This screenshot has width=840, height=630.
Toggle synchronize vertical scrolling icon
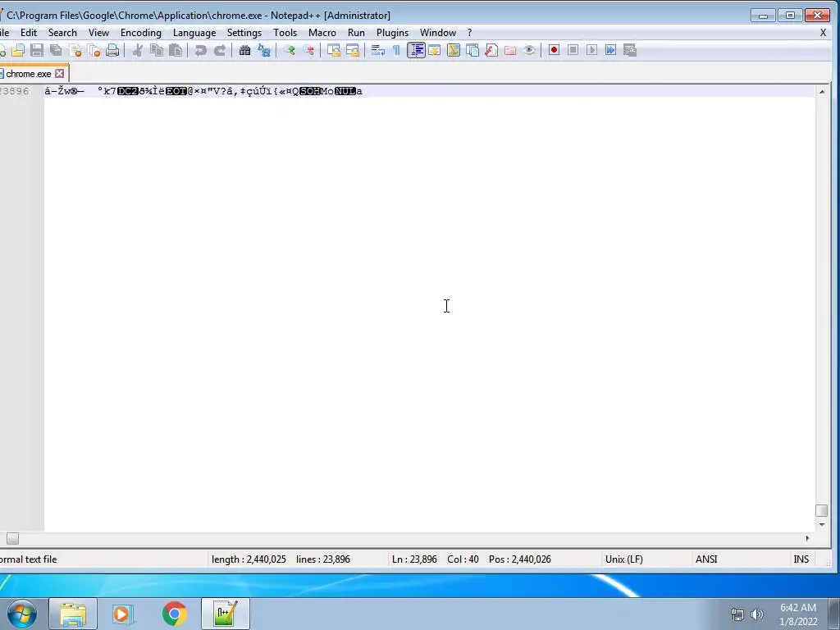point(334,50)
